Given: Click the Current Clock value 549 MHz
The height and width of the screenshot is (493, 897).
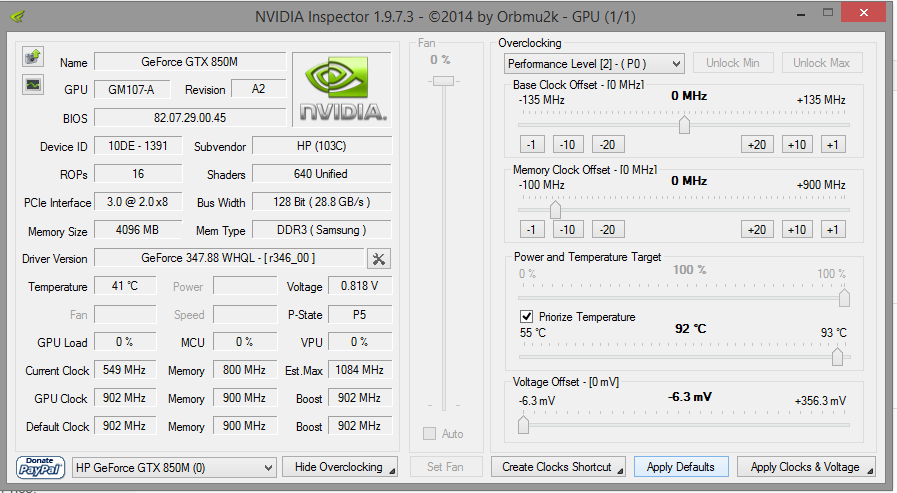Looking at the screenshot, I should [x=125, y=370].
